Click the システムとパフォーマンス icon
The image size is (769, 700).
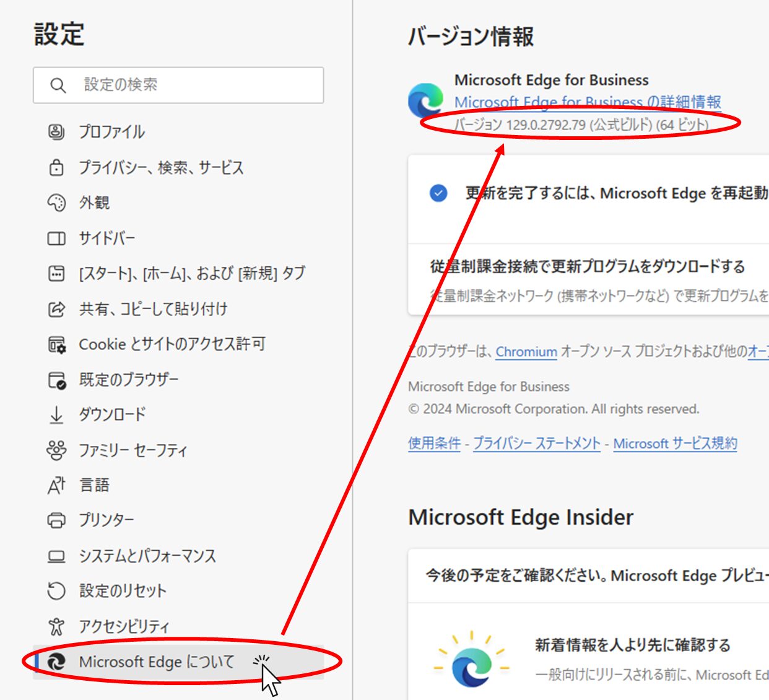click(57, 556)
